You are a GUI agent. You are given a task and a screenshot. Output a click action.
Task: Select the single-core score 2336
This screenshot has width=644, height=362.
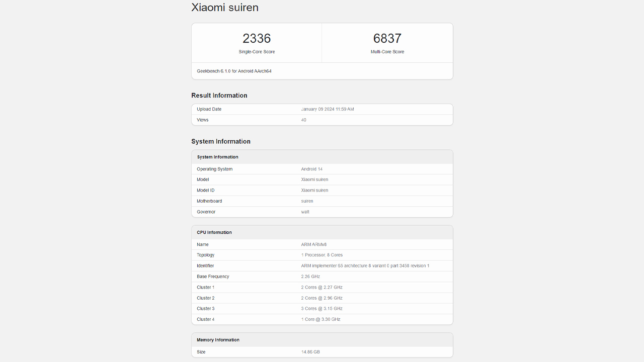pos(257,38)
